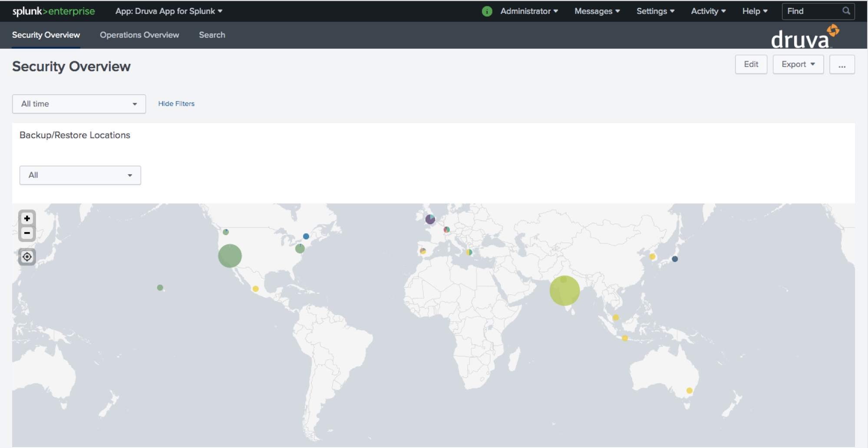868x448 pixels.
Task: Select the purple pie marker over UK
Action: [x=430, y=219]
